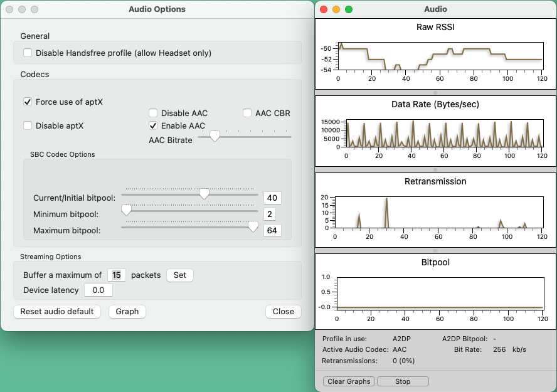Click inside the Raw RSSI graph plot

pos(441,56)
